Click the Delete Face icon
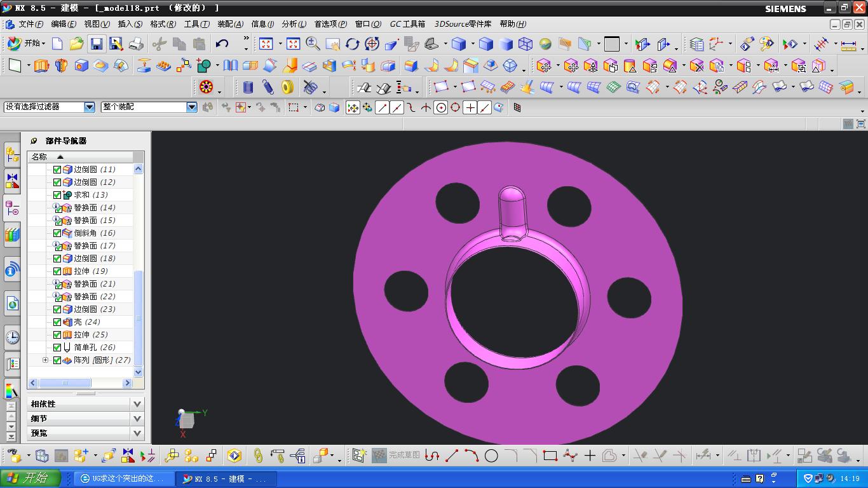This screenshot has height=488, width=868. tap(697, 65)
